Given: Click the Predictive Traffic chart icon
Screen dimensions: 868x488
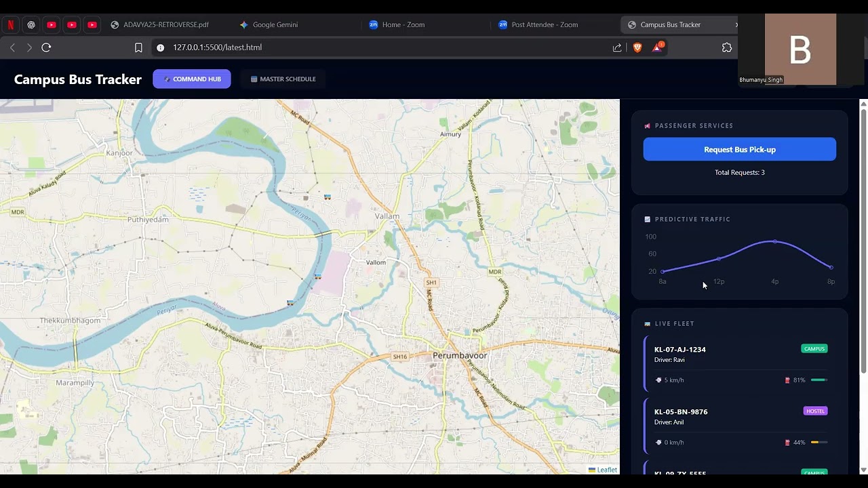Looking at the screenshot, I should [x=648, y=219].
